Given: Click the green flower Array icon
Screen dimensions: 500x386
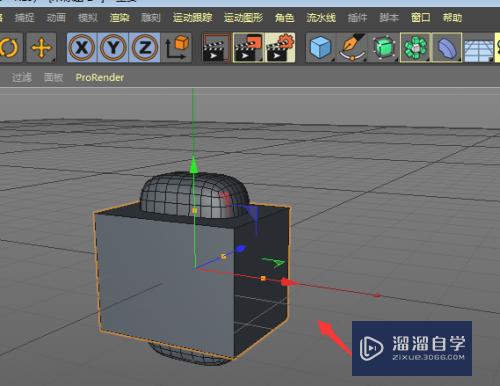Looking at the screenshot, I should (415, 48).
